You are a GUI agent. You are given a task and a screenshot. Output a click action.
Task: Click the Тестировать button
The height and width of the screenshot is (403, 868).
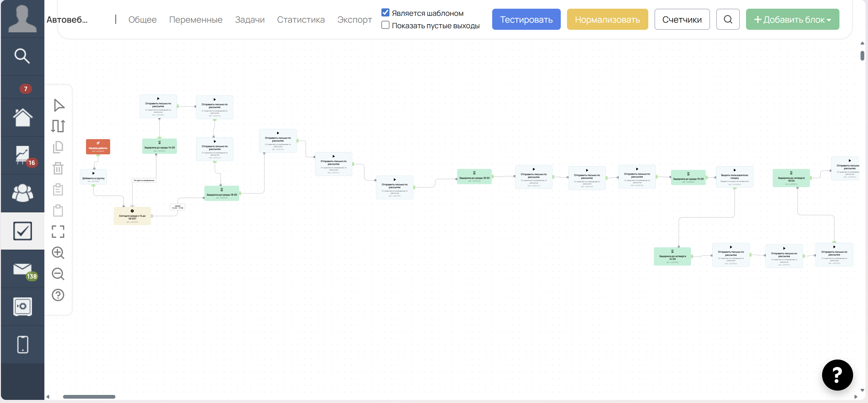[x=526, y=20]
